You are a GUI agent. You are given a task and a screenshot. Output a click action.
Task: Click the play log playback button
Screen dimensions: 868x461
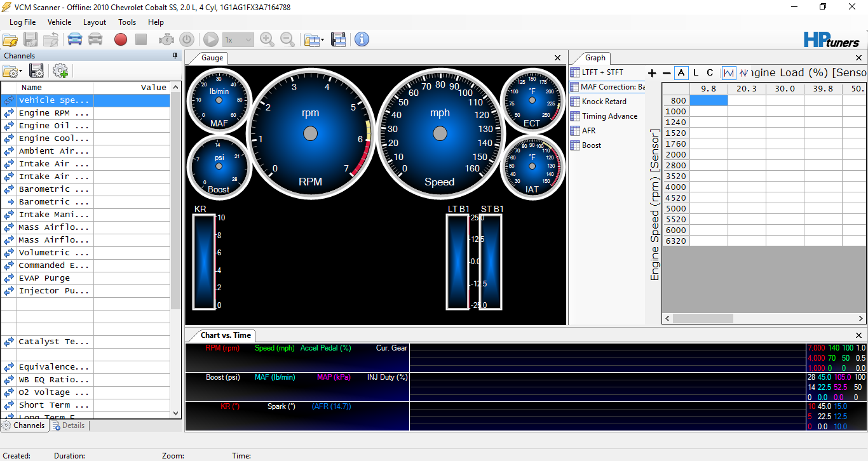pyautogui.click(x=211, y=39)
